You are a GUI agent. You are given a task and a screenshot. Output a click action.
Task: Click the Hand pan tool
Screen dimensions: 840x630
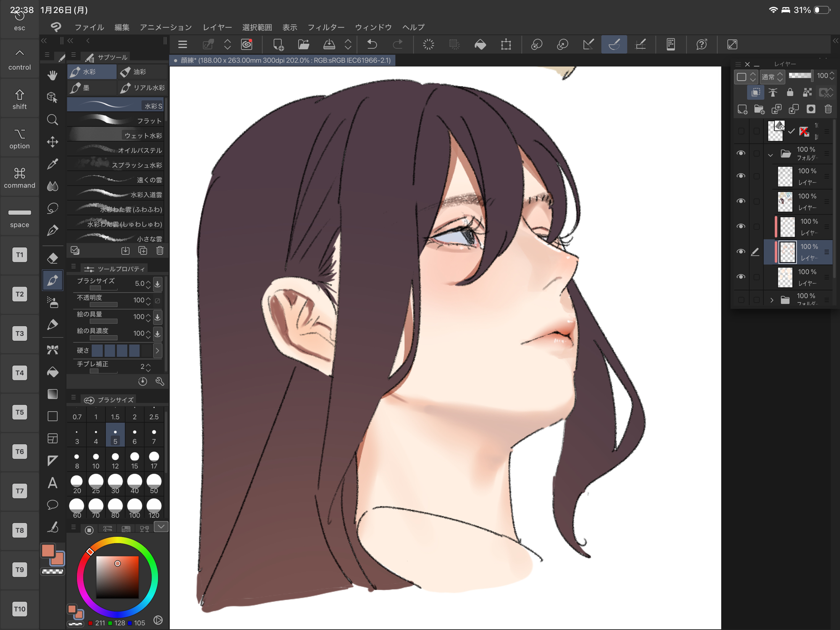[x=52, y=76]
